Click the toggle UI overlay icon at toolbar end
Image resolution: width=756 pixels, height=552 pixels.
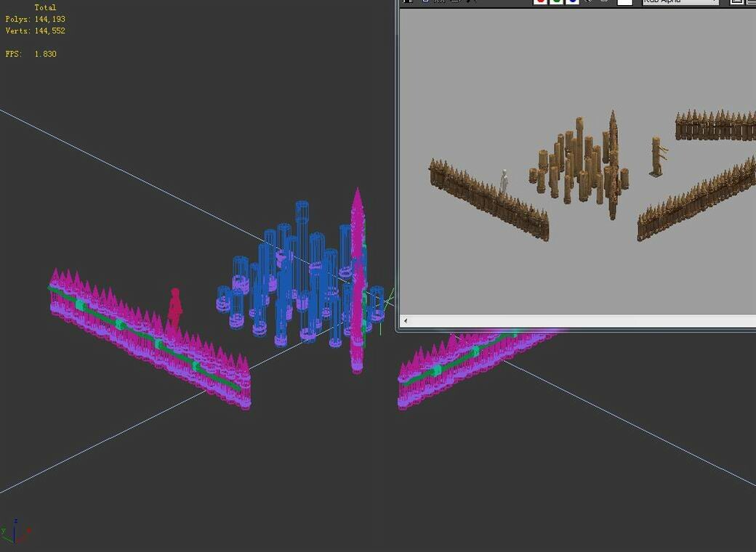pyautogui.click(x=736, y=1)
